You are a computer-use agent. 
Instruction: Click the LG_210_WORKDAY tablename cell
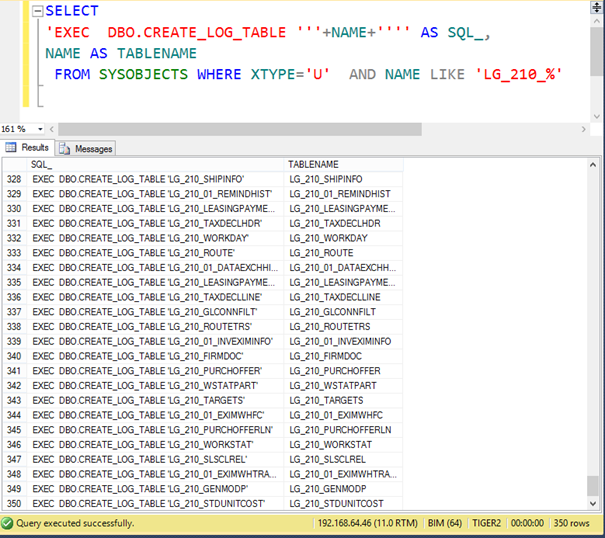point(343,238)
